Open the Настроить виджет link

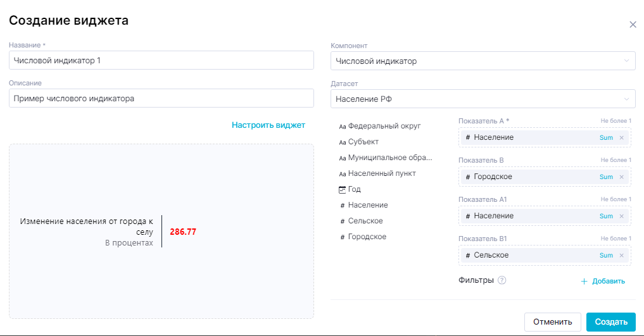[x=268, y=125]
